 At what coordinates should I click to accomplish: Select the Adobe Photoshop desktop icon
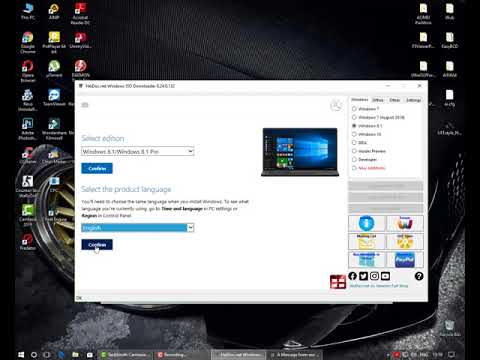click(x=28, y=129)
